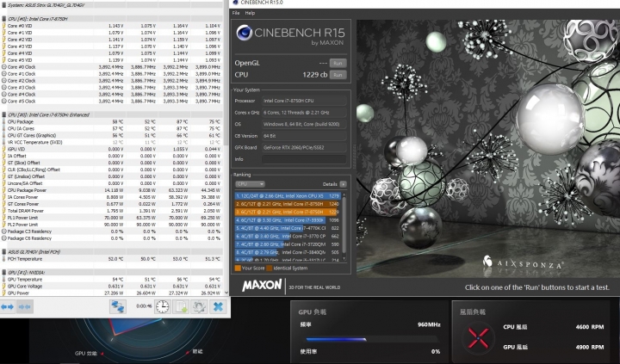620x364 pixels.
Task: Open the File menu in Cinebench
Action: [236, 13]
